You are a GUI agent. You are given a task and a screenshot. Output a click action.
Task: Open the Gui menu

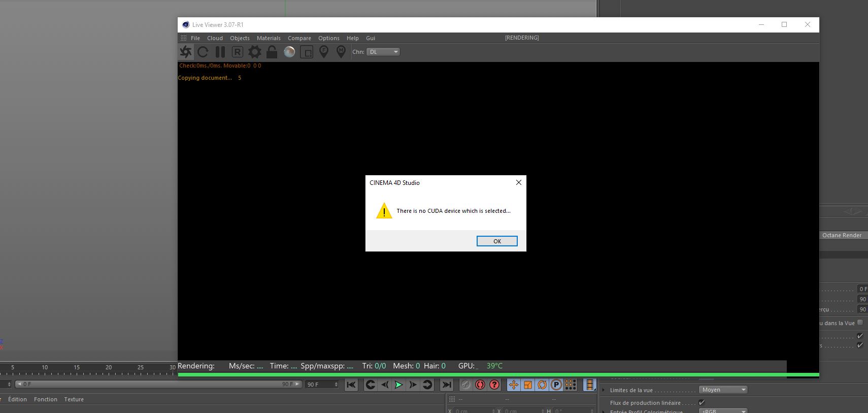[x=371, y=38]
